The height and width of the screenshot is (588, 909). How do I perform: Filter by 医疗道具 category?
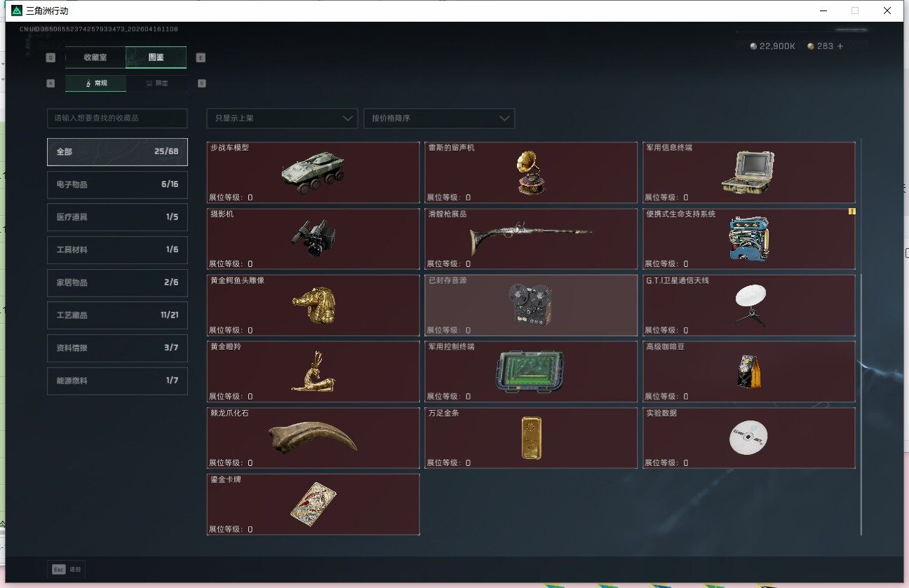(117, 217)
